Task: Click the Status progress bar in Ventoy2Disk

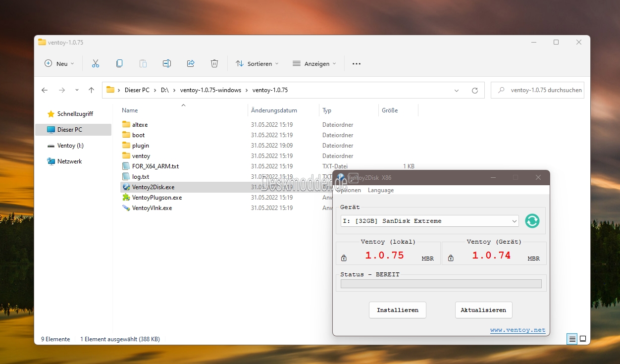Action: [441, 284]
